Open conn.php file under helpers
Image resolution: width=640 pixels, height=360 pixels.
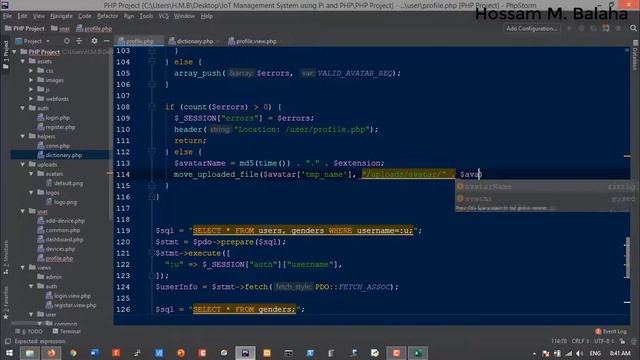click(x=53, y=146)
